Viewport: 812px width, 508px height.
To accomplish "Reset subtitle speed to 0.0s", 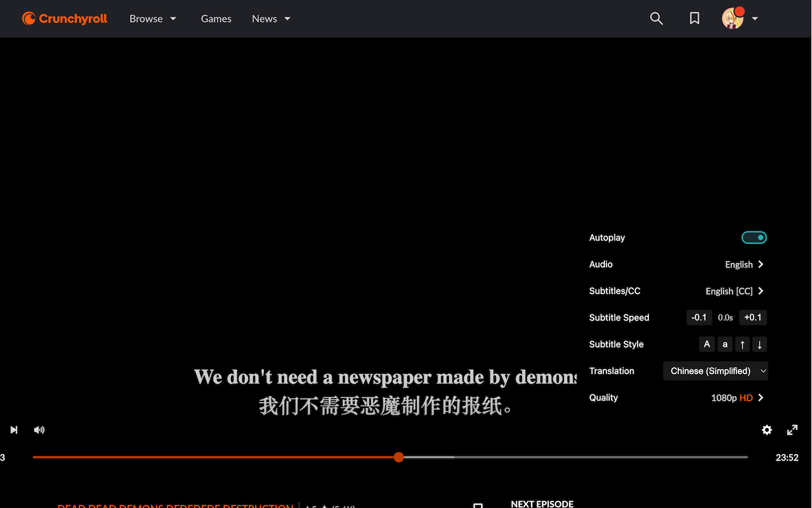I will [x=725, y=317].
